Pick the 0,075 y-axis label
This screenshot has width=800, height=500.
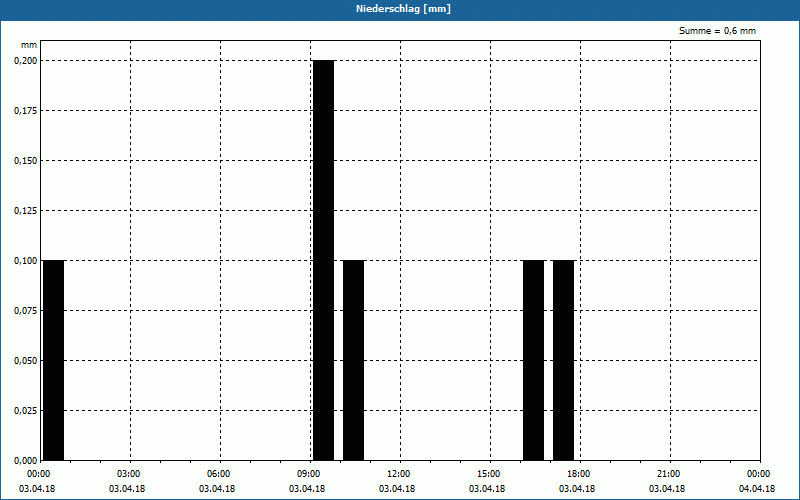[x=26, y=310]
